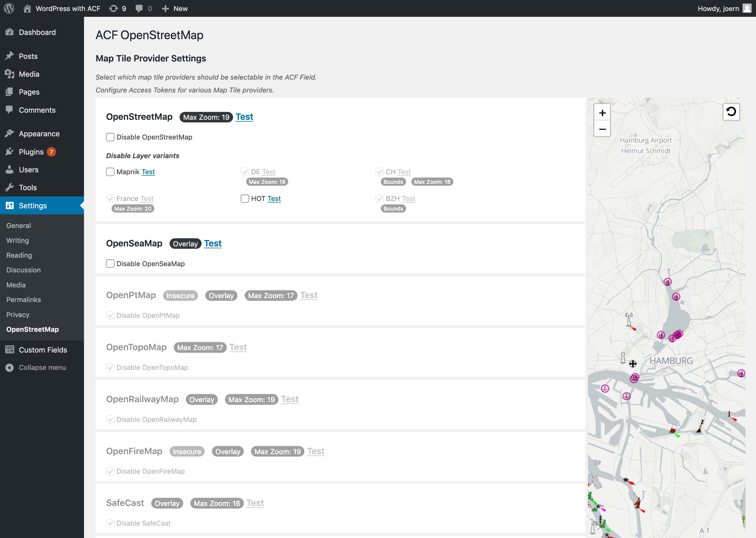The image size is (756, 538).
Task: Click the OpenTopoMap Test link
Action: pos(238,347)
